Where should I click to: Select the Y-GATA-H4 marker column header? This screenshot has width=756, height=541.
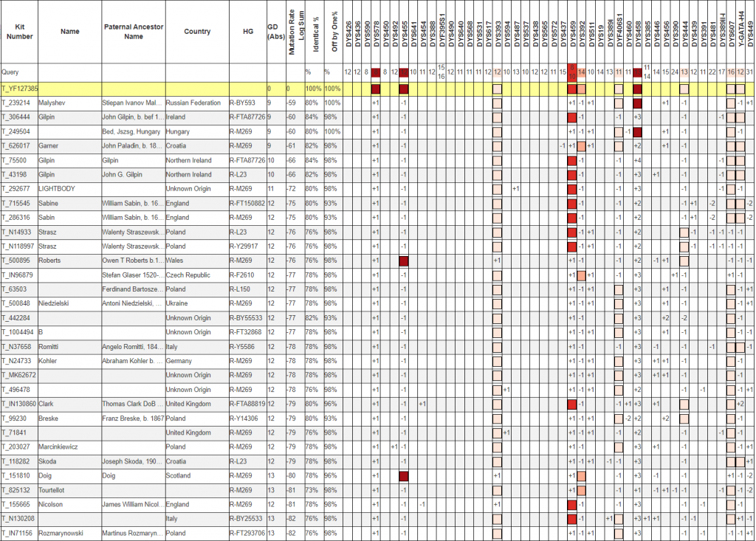[x=740, y=33]
